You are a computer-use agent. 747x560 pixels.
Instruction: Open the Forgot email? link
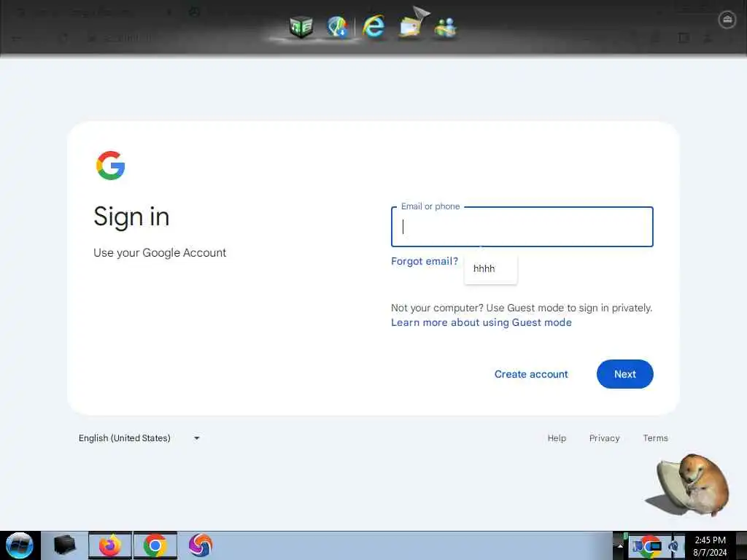[424, 261]
